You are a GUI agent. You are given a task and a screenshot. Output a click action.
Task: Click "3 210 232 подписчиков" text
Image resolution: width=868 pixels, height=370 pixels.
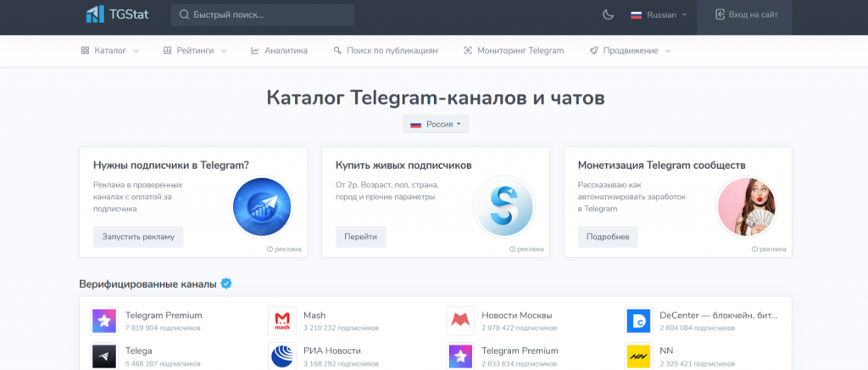pos(341,328)
